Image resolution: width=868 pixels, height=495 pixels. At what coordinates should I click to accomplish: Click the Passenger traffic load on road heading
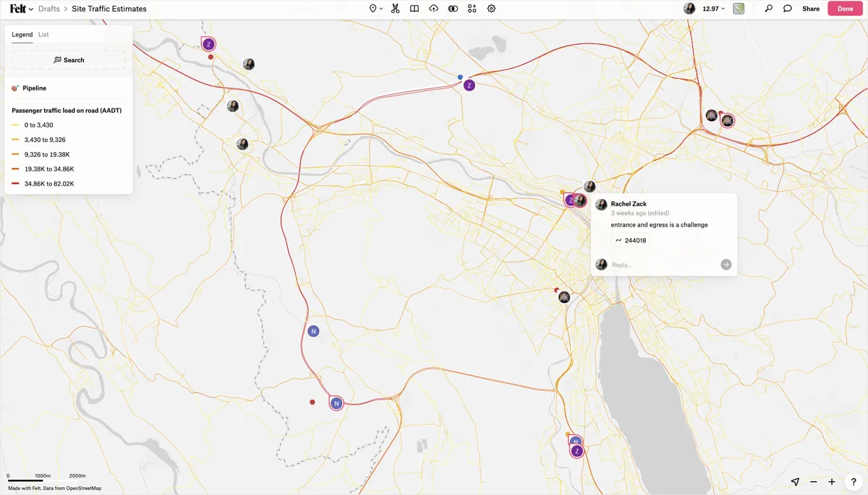click(x=67, y=111)
